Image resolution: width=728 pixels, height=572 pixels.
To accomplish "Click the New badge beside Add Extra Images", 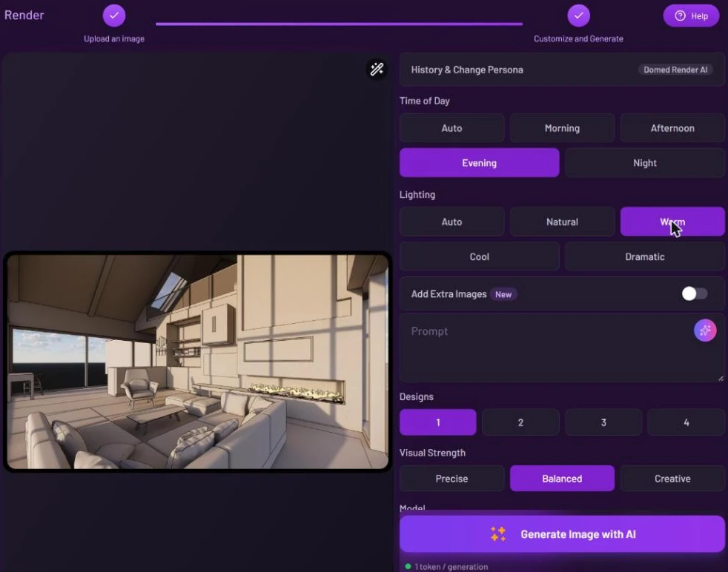I will pyautogui.click(x=503, y=294).
